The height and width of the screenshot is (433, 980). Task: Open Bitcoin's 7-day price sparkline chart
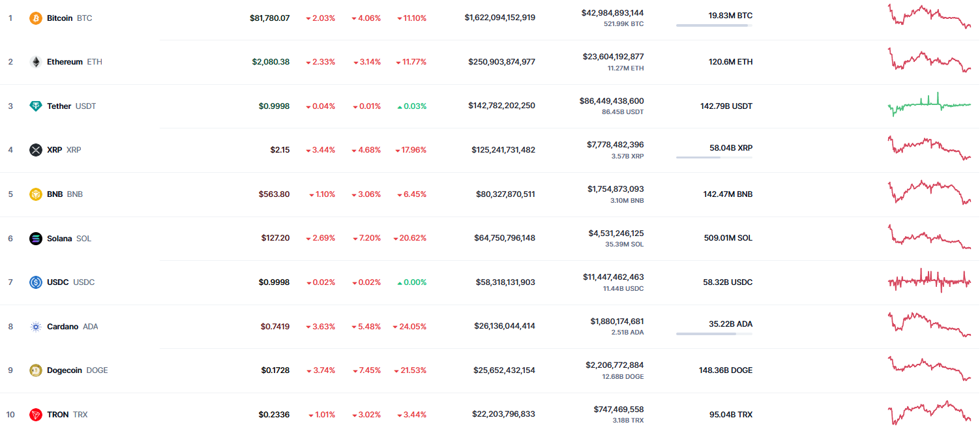coord(929,17)
